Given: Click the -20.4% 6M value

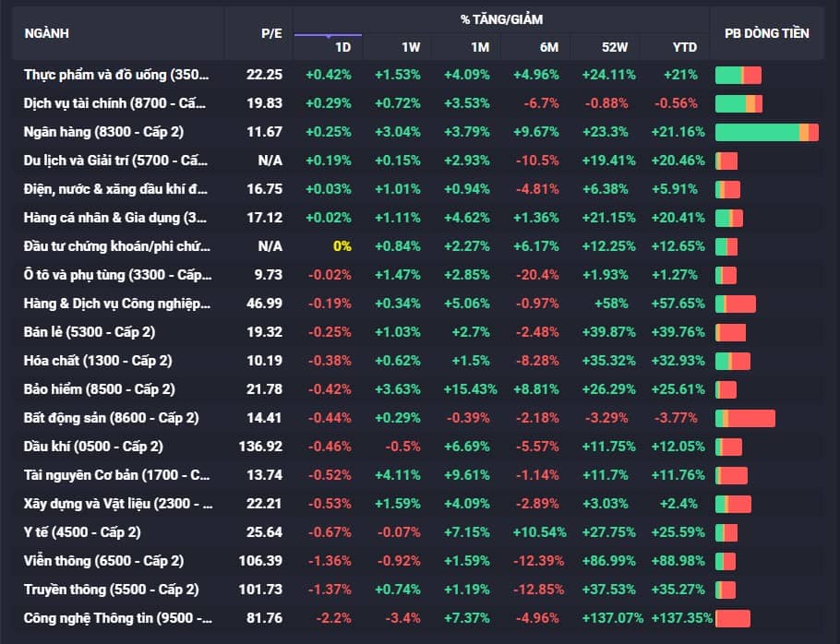Looking at the screenshot, I should (x=537, y=275).
